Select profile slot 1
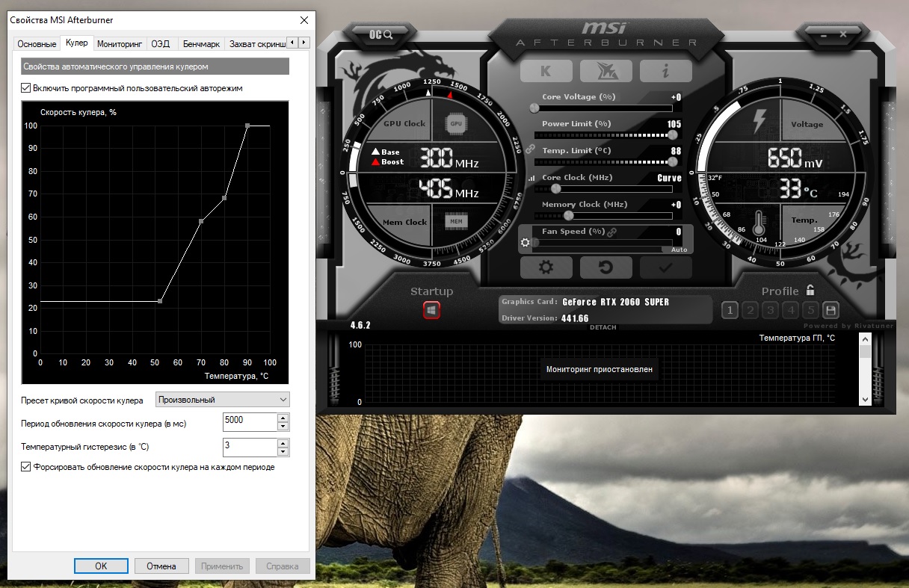 (730, 310)
